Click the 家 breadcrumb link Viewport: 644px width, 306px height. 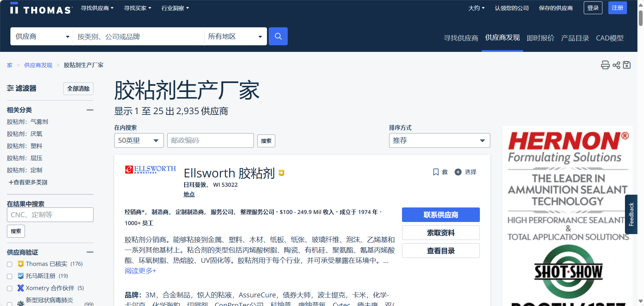[x=10, y=65]
